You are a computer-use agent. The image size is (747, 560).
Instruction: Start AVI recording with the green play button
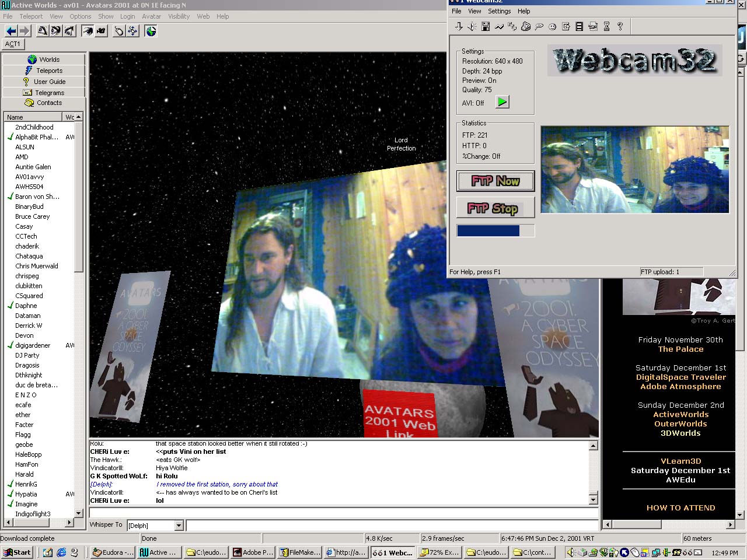tap(502, 102)
